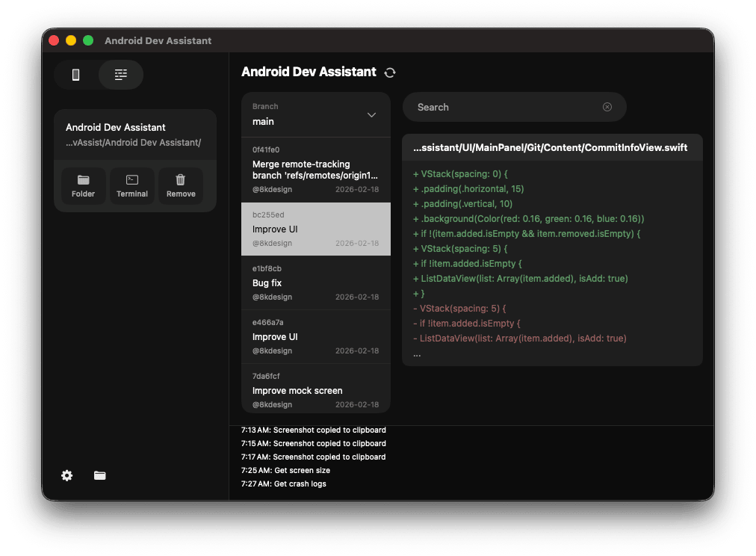756x556 pixels.
Task: Click the '...' truncation at diff end
Action: coord(417,354)
